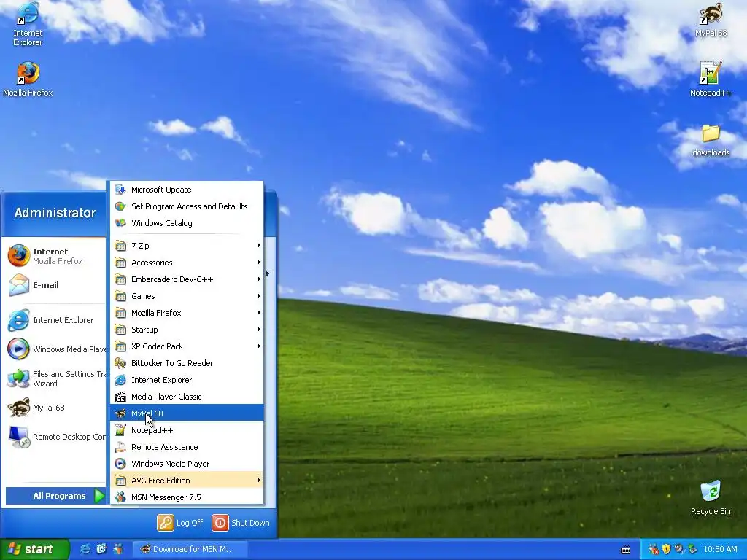Click the All Programs button
The width and height of the screenshot is (747, 560).
(56, 496)
